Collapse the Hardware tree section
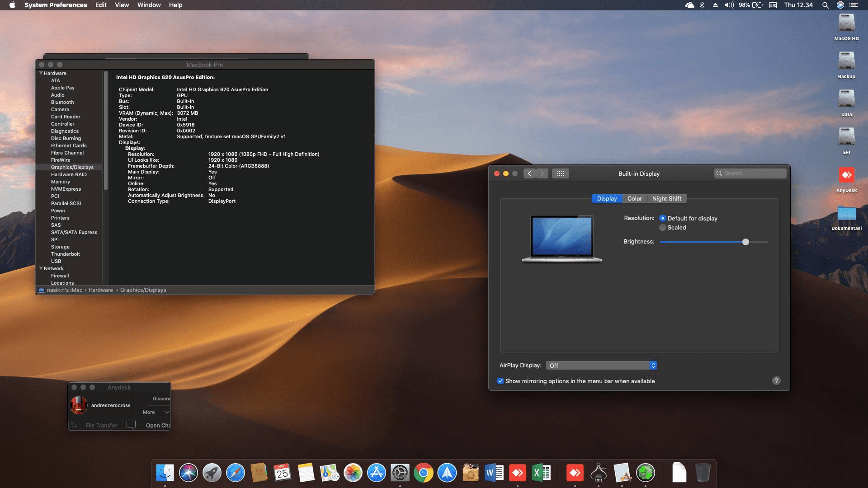Image resolution: width=868 pixels, height=488 pixels. coord(41,73)
